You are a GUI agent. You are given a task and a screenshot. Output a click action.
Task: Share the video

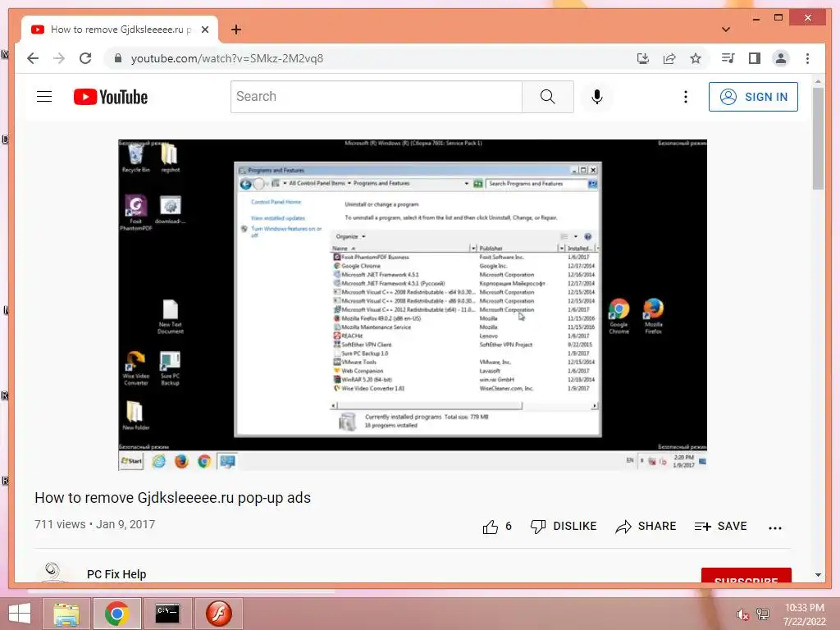click(x=646, y=526)
